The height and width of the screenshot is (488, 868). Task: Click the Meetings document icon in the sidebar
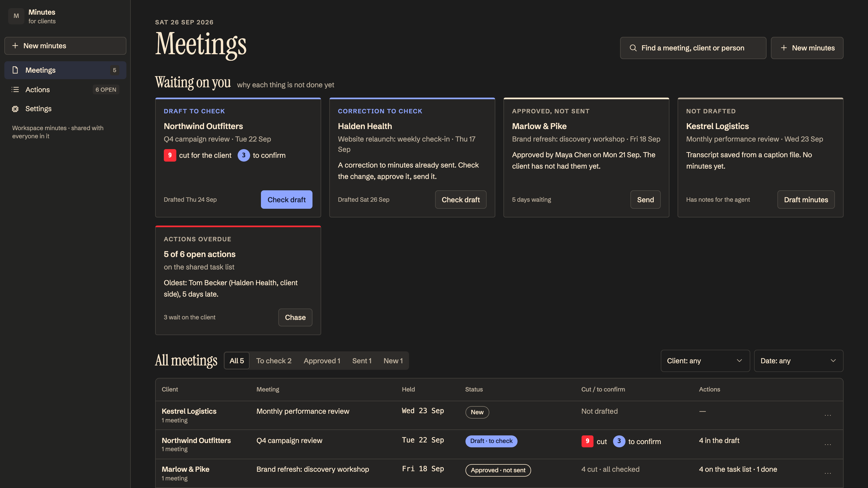click(15, 70)
